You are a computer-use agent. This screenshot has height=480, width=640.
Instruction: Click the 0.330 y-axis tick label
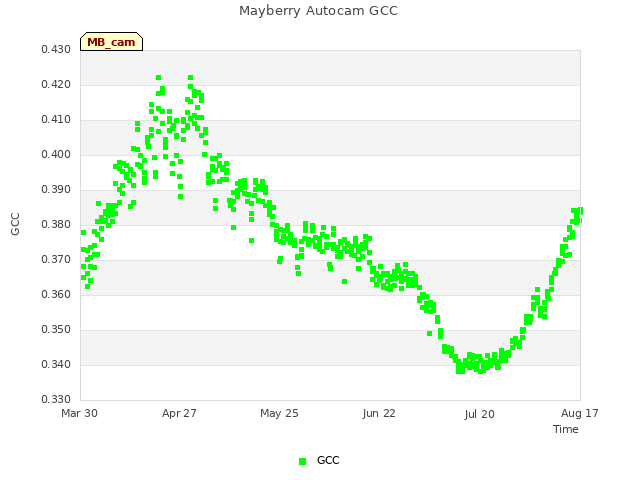click(x=56, y=399)
